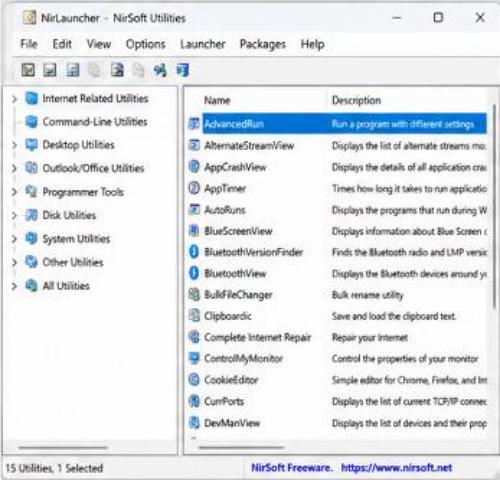Viewport: 500px width, 480px height.
Task: Expand the System Utilities node
Action: tap(14, 239)
